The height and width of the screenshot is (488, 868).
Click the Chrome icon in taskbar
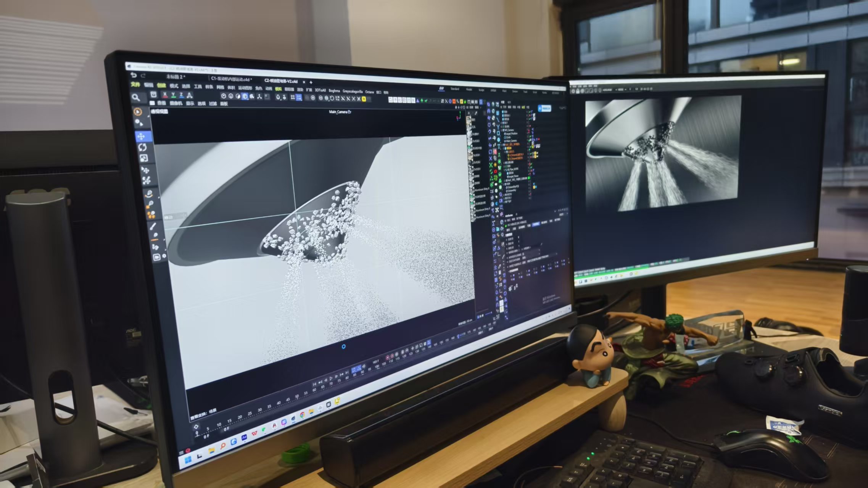[x=302, y=415]
